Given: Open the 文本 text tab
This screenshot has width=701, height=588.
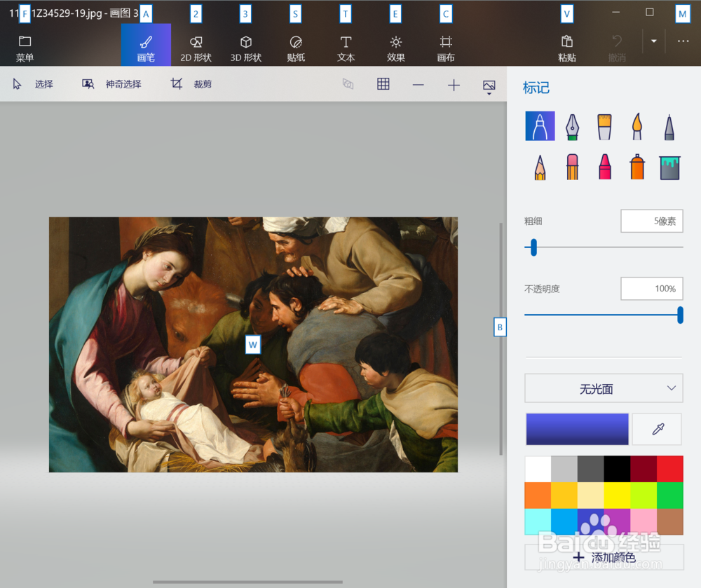Looking at the screenshot, I should [346, 48].
